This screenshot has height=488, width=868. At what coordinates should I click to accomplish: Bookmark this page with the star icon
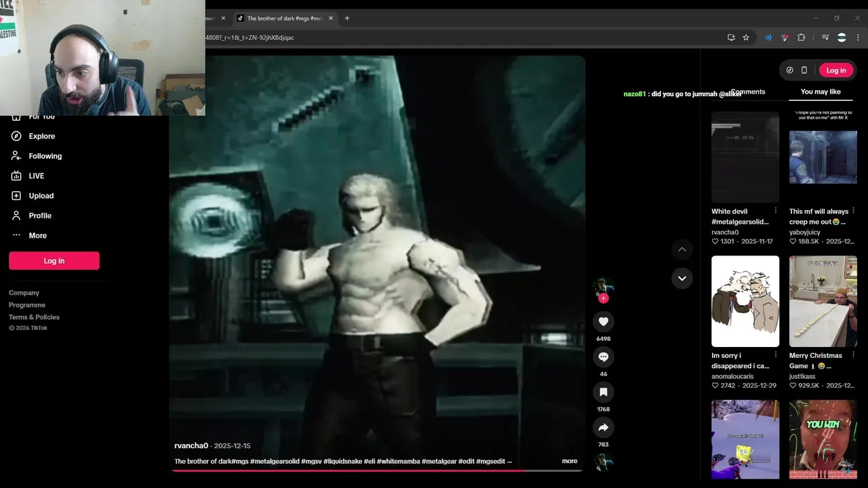[x=746, y=37]
